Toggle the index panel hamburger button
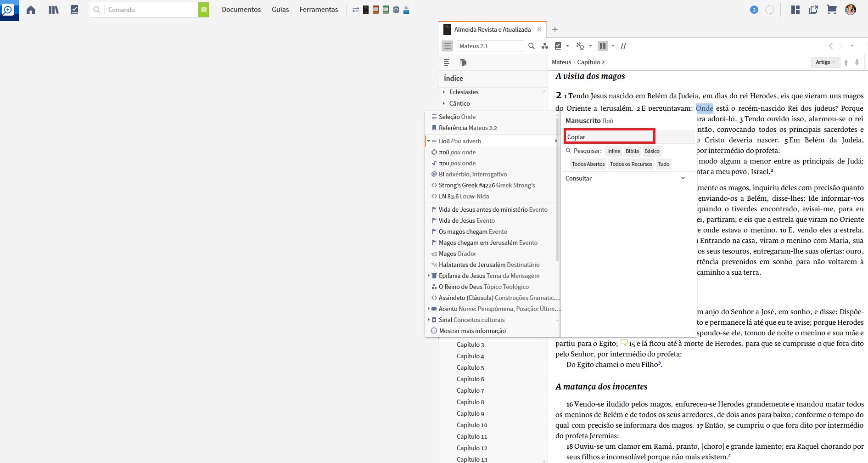Viewport: 868px width, 463px height. pos(447,46)
